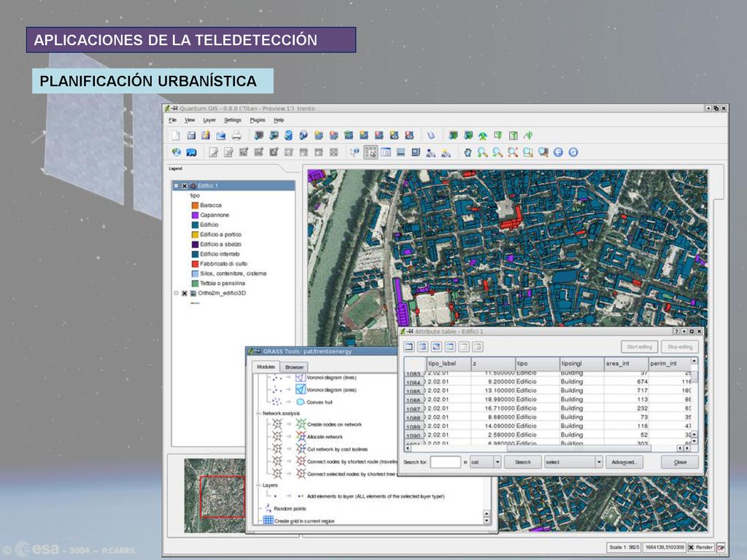Click the second Zoom magnifier icon in toolbar
Viewport: 747px width, 560px height.
(x=498, y=152)
